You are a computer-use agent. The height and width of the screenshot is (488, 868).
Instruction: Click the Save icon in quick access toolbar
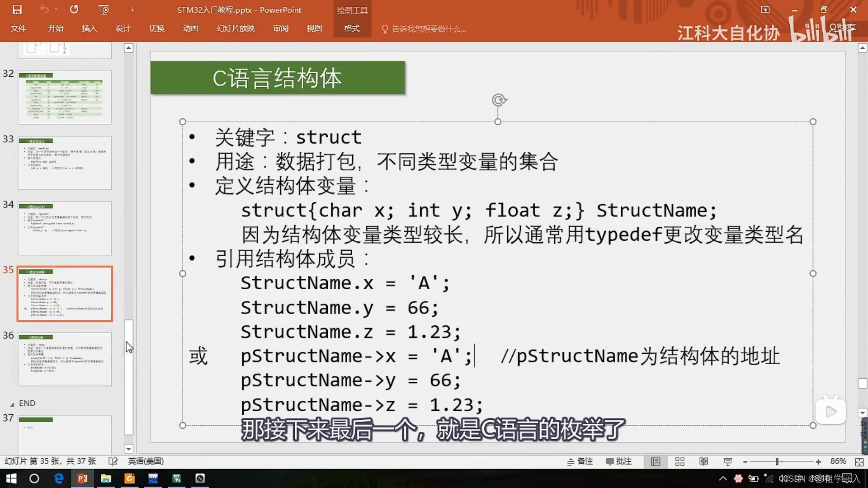click(17, 9)
